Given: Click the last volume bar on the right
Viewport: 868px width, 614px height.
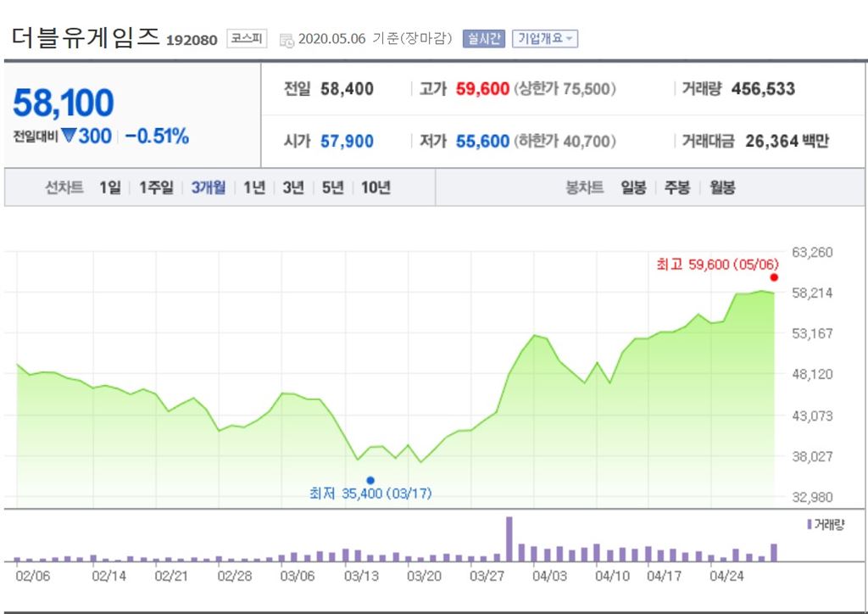Looking at the screenshot, I should click(774, 553).
